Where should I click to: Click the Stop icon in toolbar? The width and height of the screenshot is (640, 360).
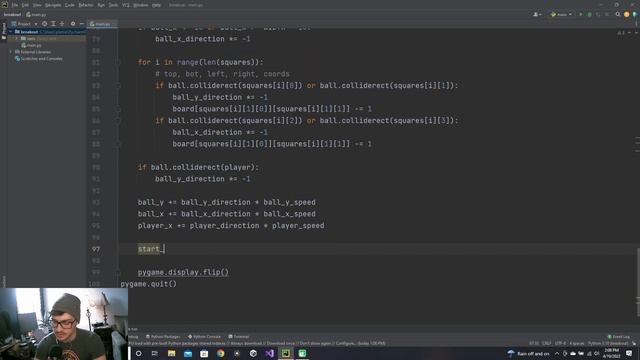[607, 14]
